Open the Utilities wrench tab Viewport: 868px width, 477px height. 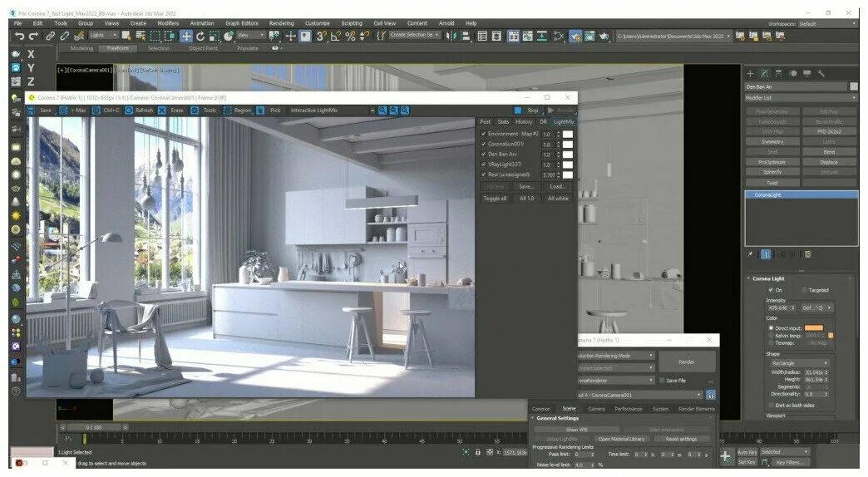coord(821,74)
